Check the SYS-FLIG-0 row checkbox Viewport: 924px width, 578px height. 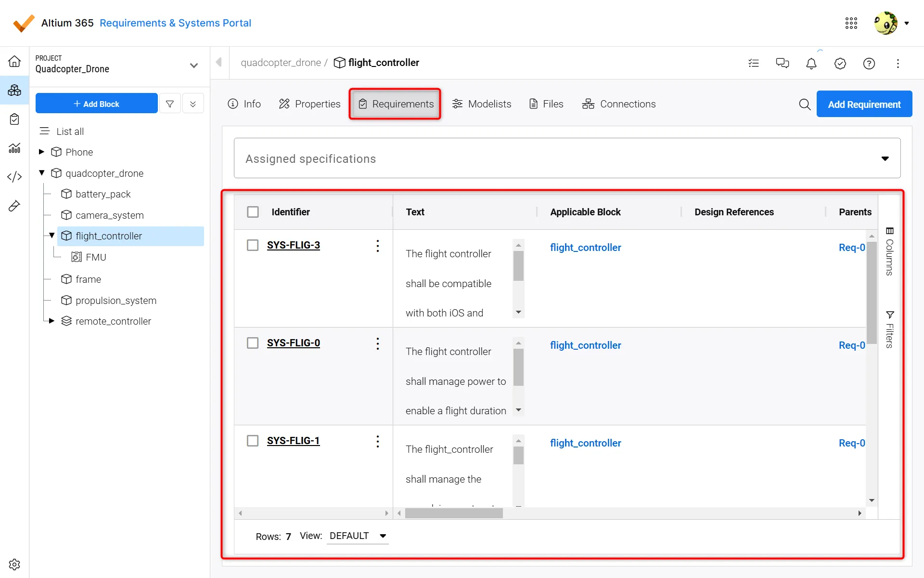pos(253,343)
